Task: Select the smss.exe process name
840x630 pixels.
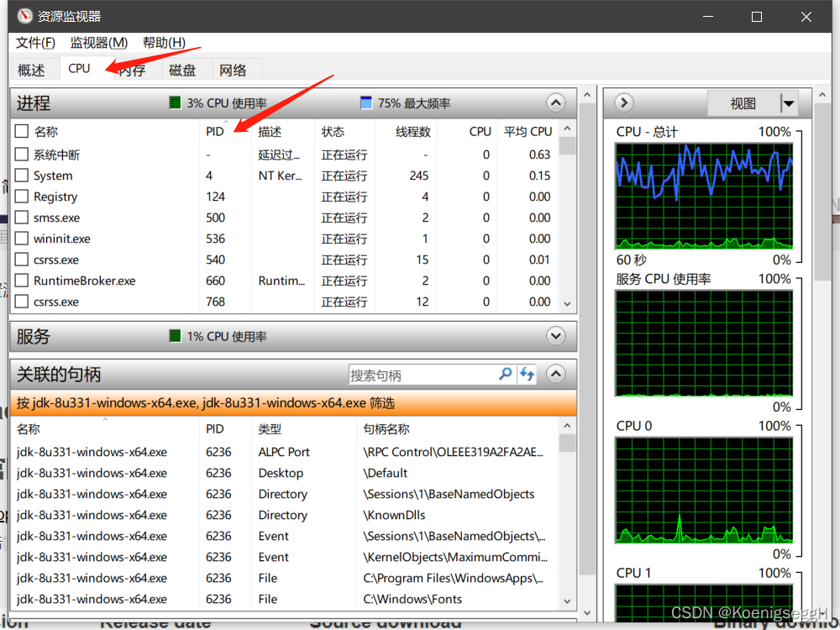Action: coord(56,218)
